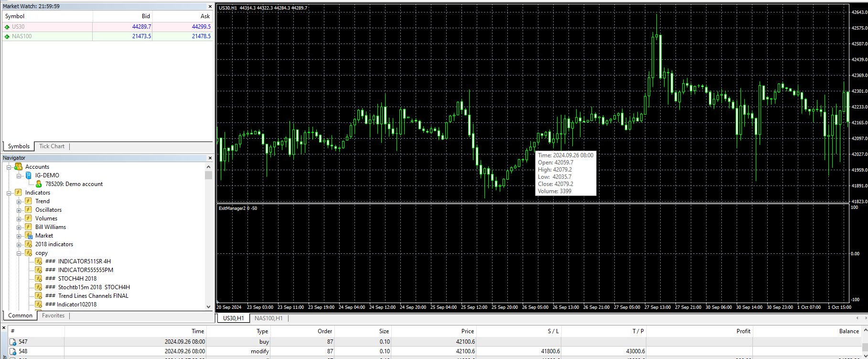Click the order icon on row 547

pos(13,342)
